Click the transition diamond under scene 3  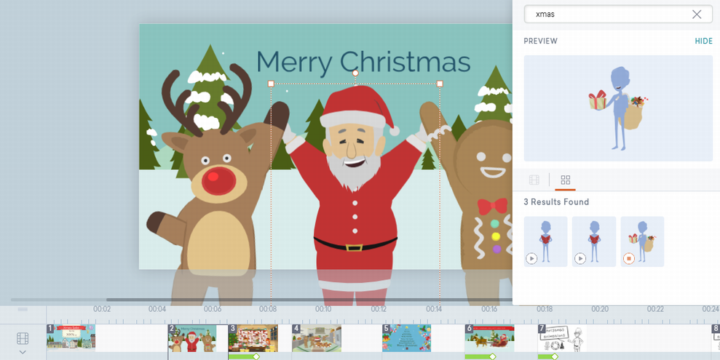pyautogui.click(x=256, y=357)
